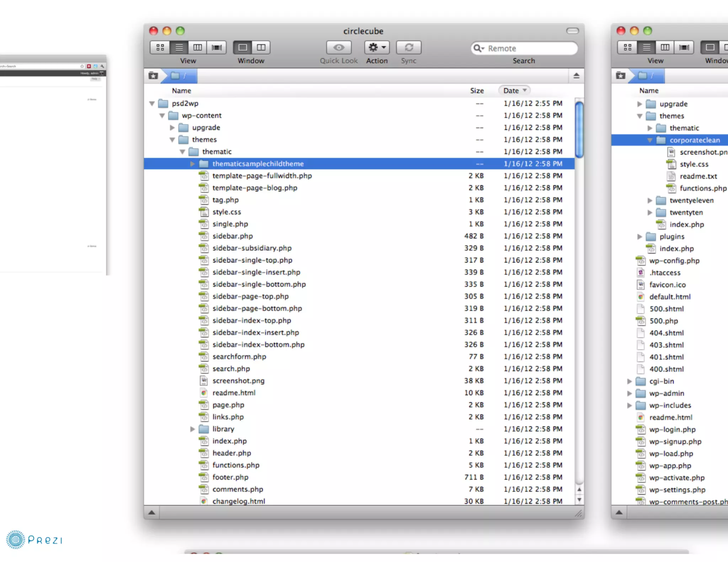Open bookmarks star icon in path bar
This screenshot has width=728, height=562.
[153, 76]
